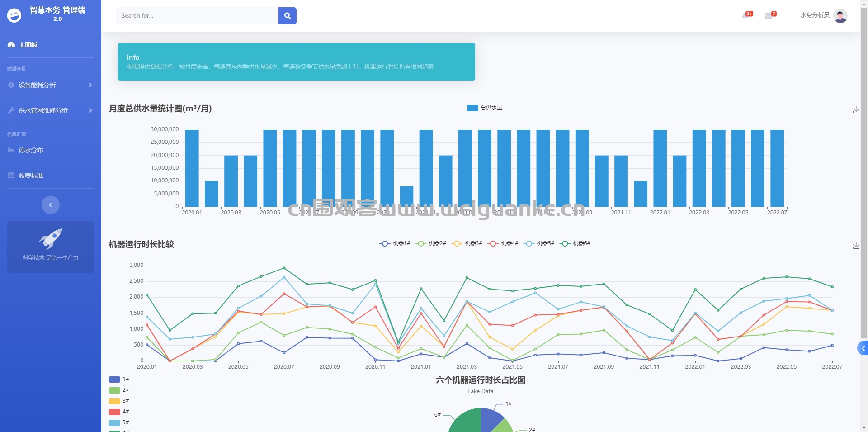Click the wrench icon for 供水管网维修分析
The width and height of the screenshot is (868, 432).
[11, 110]
